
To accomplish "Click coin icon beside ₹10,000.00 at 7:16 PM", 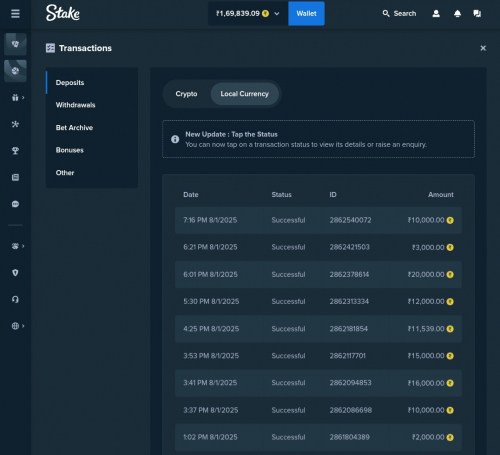I will point(450,220).
